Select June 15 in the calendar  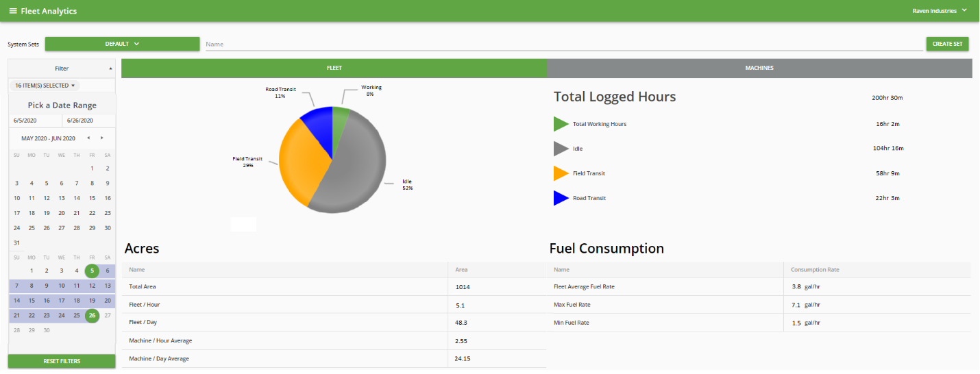point(31,301)
